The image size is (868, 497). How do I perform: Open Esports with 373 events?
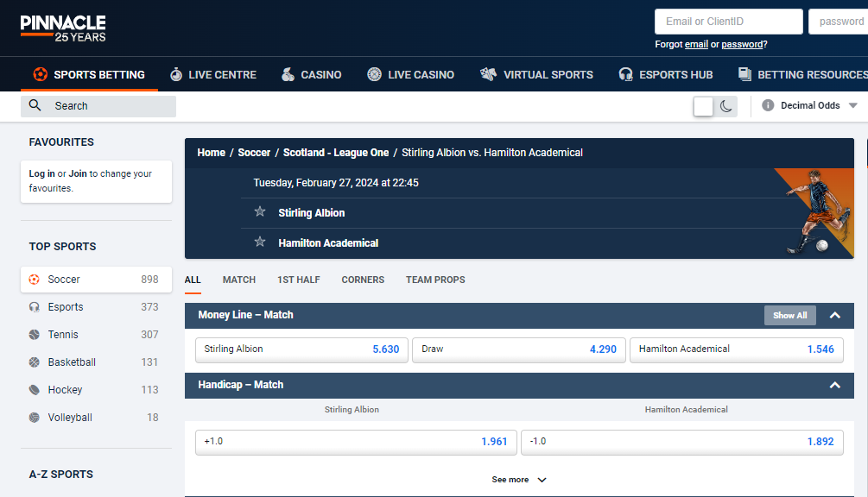point(97,307)
